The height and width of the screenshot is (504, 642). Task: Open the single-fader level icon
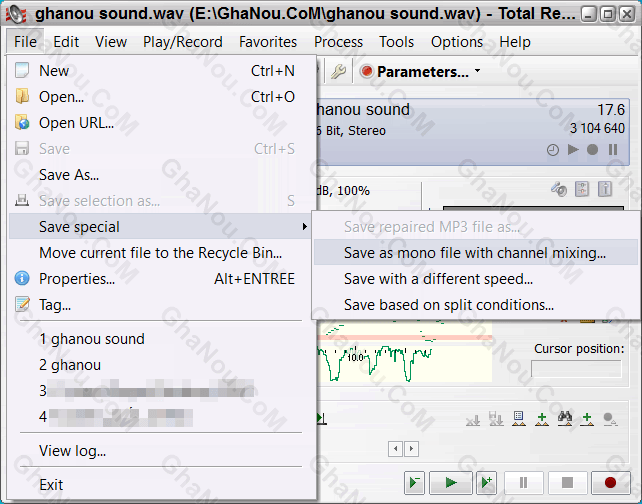pos(605,189)
